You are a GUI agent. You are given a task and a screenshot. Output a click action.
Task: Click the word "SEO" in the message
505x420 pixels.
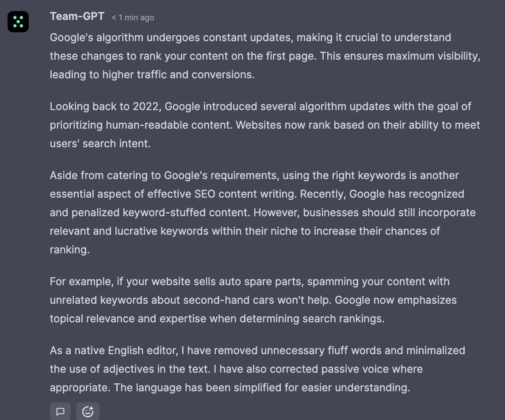(205, 194)
